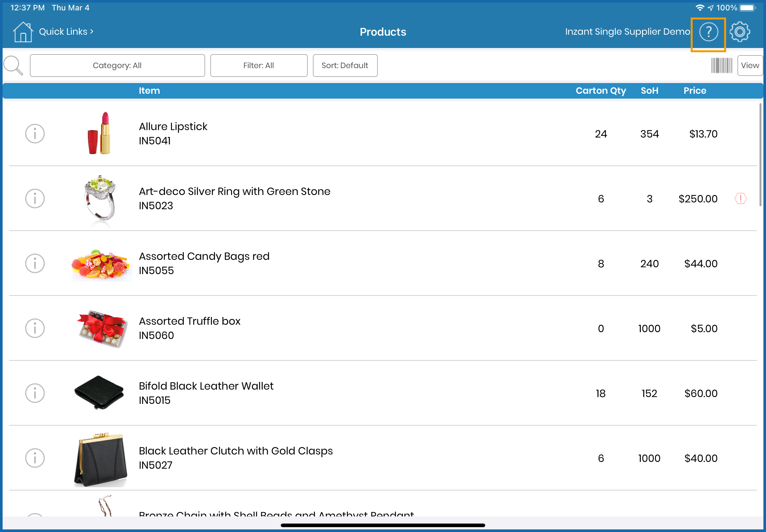
Task: Open info for Bifold Black Leather Wallet
Action: point(35,393)
